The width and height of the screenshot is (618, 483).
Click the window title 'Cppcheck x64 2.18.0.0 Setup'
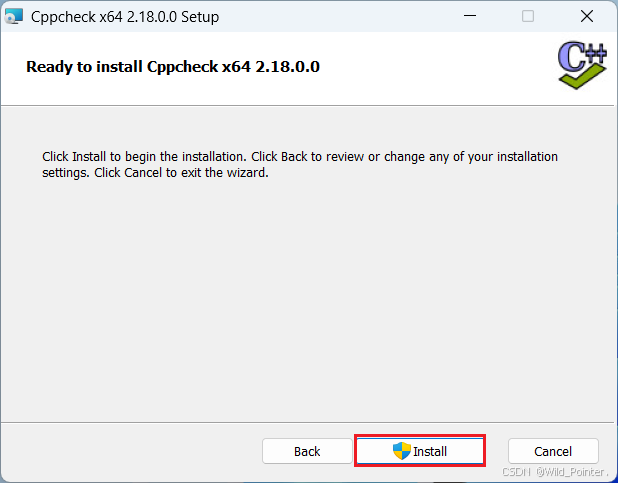coord(125,17)
